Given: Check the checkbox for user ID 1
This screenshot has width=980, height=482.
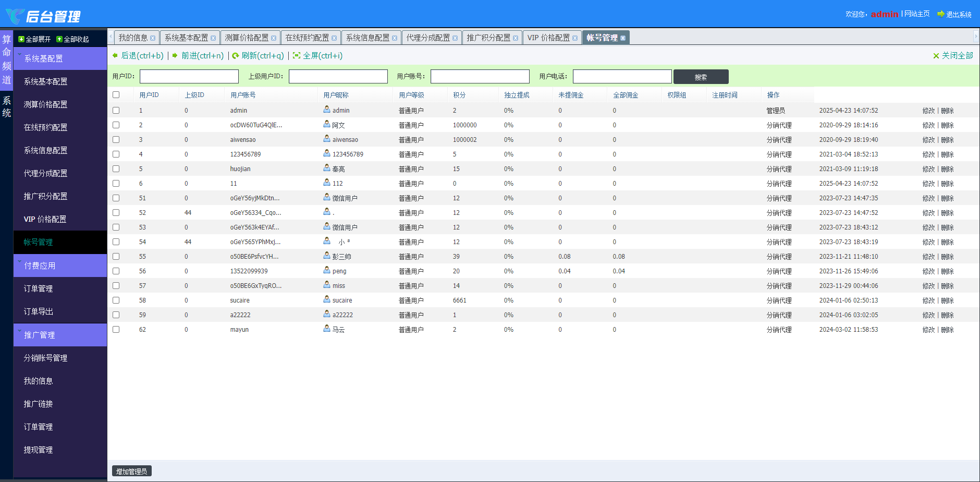Looking at the screenshot, I should point(116,111).
